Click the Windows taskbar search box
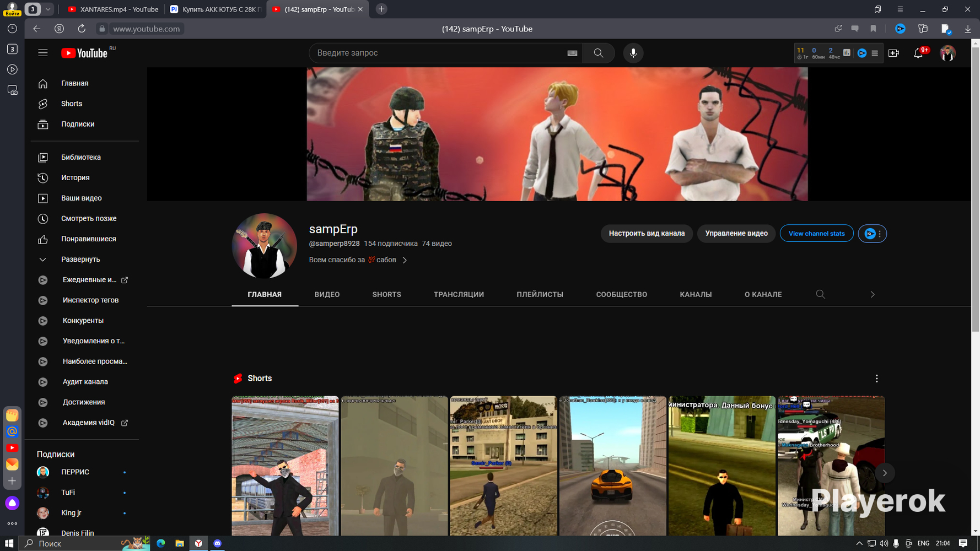The height and width of the screenshot is (551, 980). pyautogui.click(x=84, y=543)
